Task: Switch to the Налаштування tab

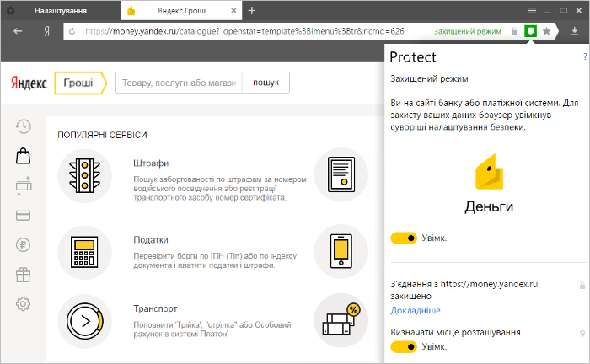Action: click(x=61, y=11)
